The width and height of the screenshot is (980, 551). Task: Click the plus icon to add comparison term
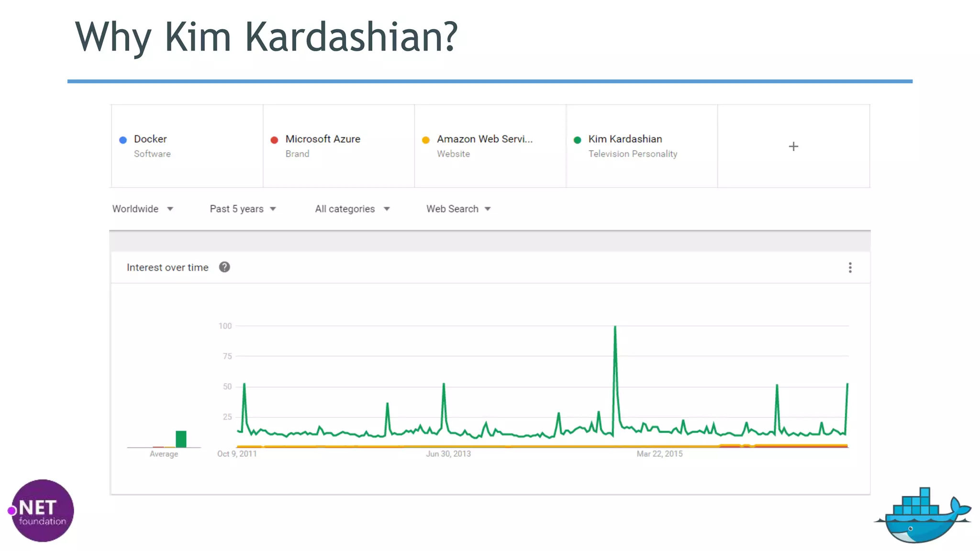[793, 146]
